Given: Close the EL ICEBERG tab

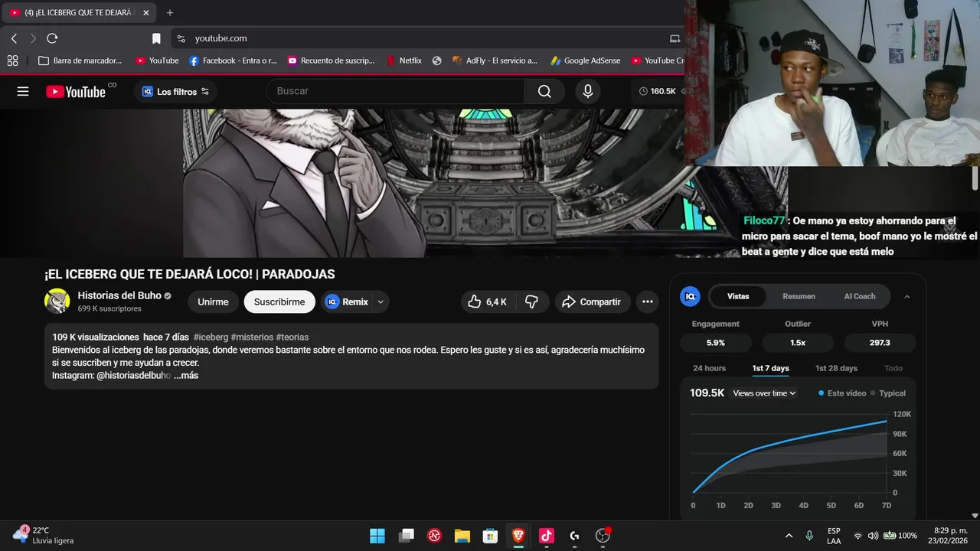Looking at the screenshot, I should point(145,12).
